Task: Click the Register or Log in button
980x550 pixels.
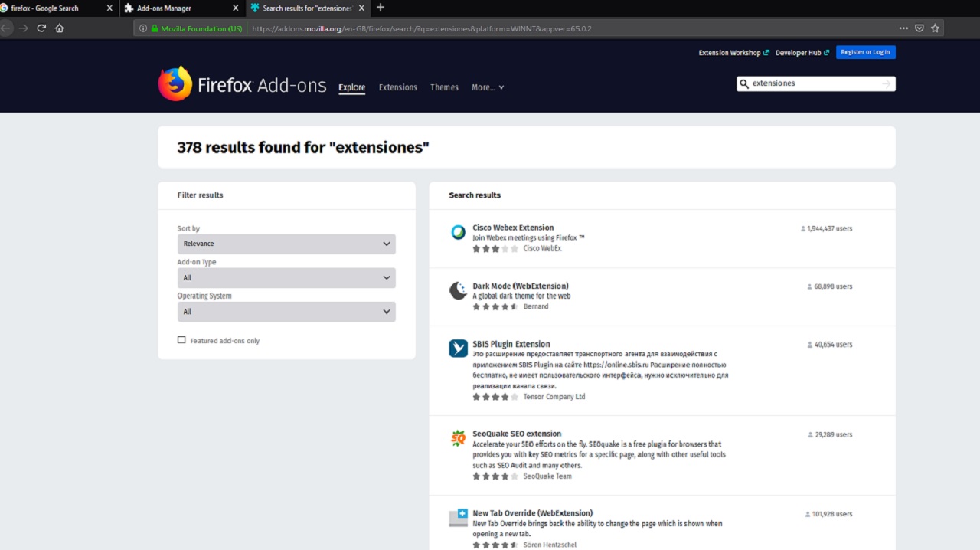Action: [865, 51]
